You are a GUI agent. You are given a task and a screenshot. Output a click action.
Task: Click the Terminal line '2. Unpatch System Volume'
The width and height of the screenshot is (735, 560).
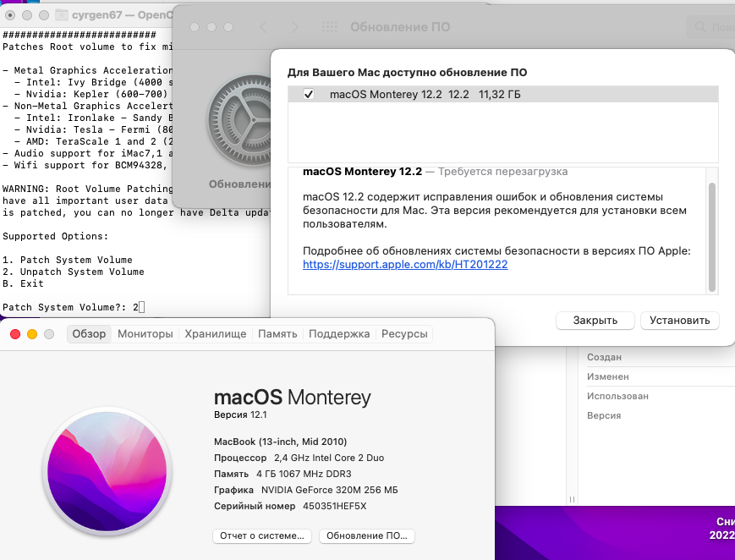click(73, 272)
